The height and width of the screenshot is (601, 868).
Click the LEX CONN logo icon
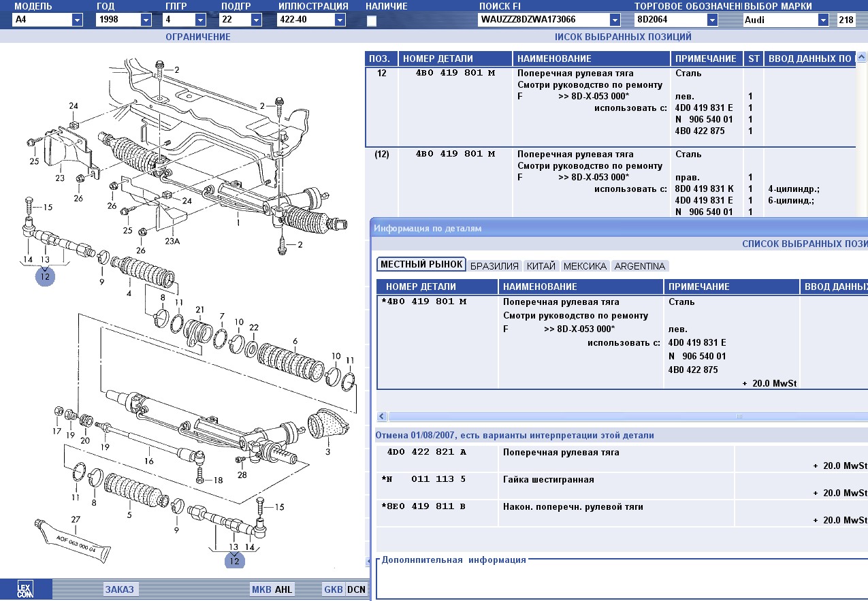25,589
